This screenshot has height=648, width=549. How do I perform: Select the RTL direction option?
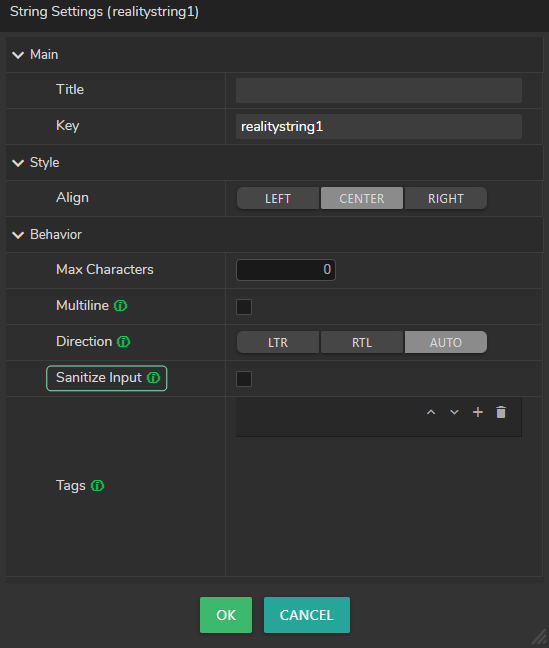(x=362, y=342)
